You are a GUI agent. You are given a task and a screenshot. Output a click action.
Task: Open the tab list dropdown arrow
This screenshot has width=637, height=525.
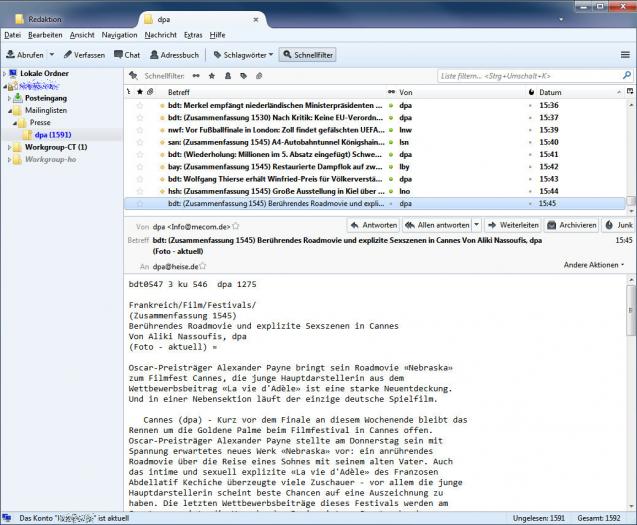pyautogui.click(x=561, y=19)
